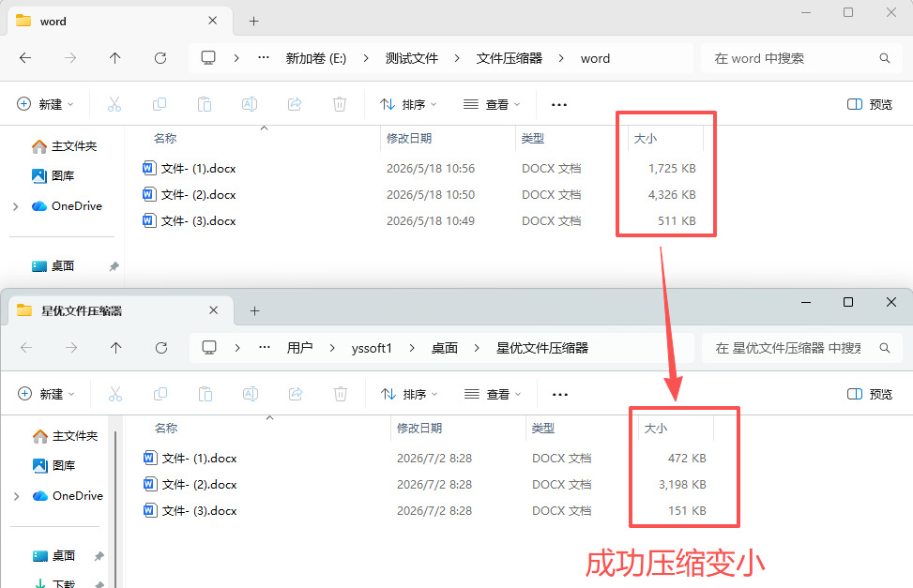Open the 查看 view dropdown in lower window
The image size is (913, 588).
(x=492, y=394)
